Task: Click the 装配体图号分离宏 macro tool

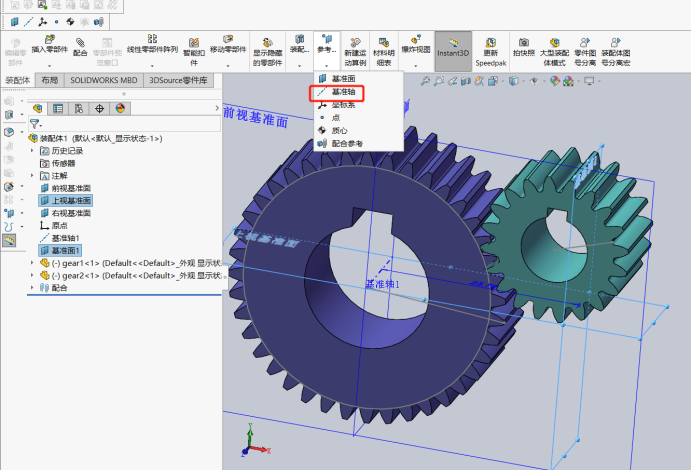Action: click(x=615, y=52)
